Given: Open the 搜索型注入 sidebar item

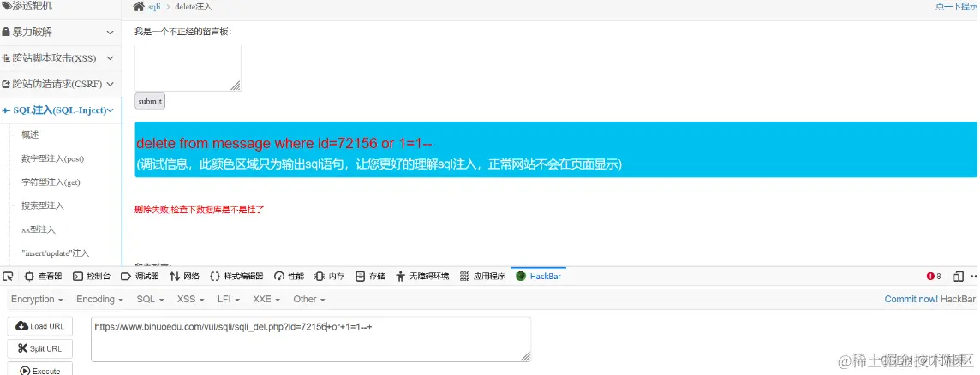Looking at the screenshot, I should pos(43,205).
